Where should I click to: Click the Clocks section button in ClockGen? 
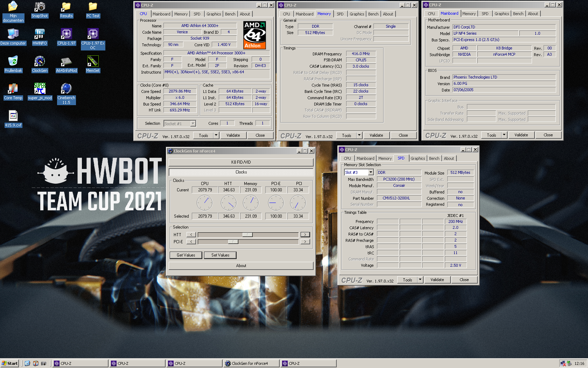pyautogui.click(x=241, y=172)
